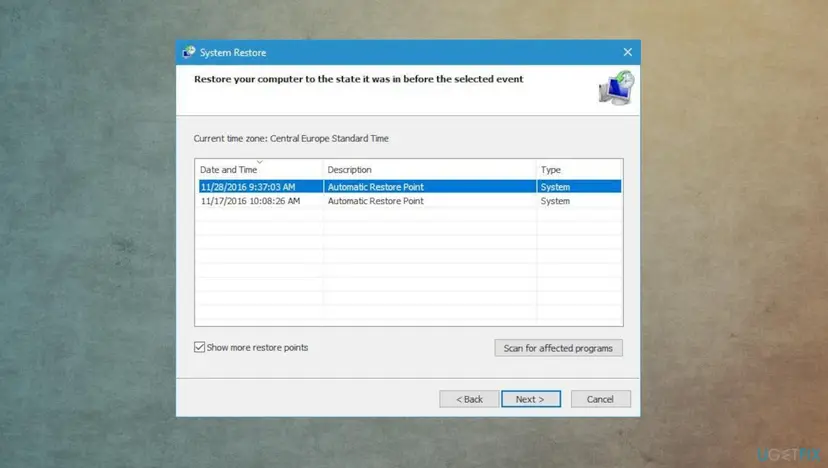Click the System type in the 11/28 row

(x=555, y=186)
